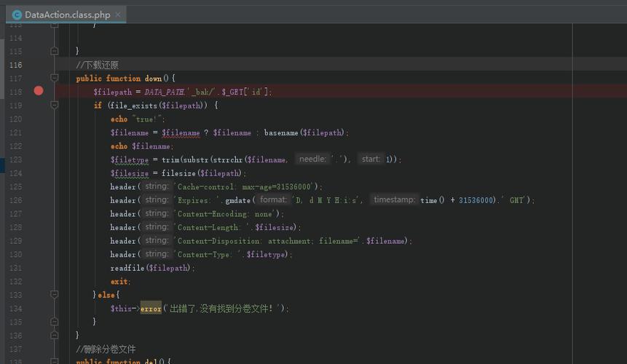
Task: Click line number 134 in the gutter
Action: pyautogui.click(x=15, y=309)
